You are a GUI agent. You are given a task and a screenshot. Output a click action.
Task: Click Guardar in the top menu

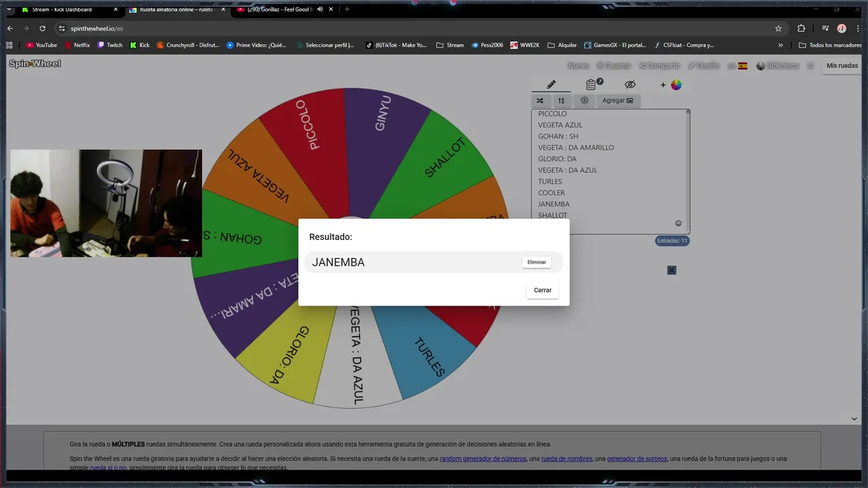pos(614,66)
